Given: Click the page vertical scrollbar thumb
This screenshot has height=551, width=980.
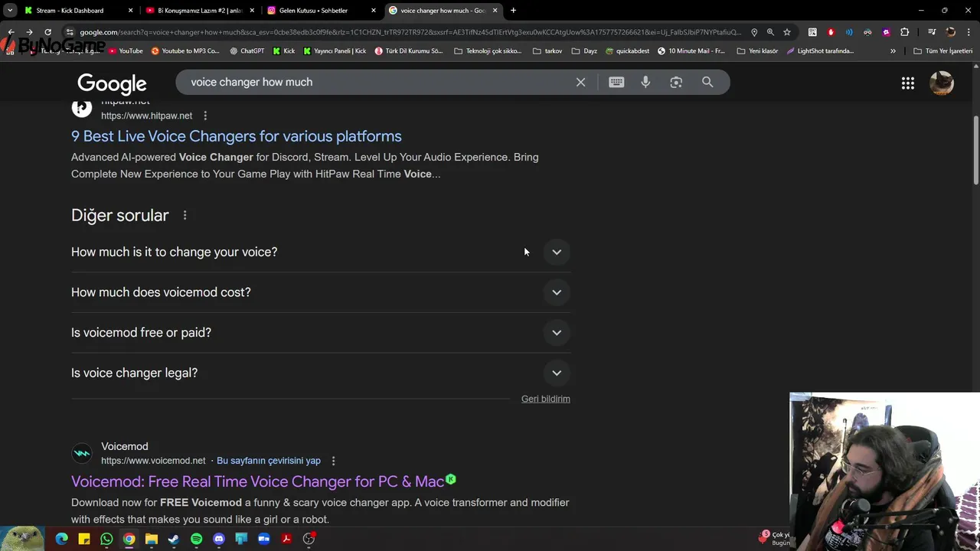Looking at the screenshot, I should pos(976,151).
